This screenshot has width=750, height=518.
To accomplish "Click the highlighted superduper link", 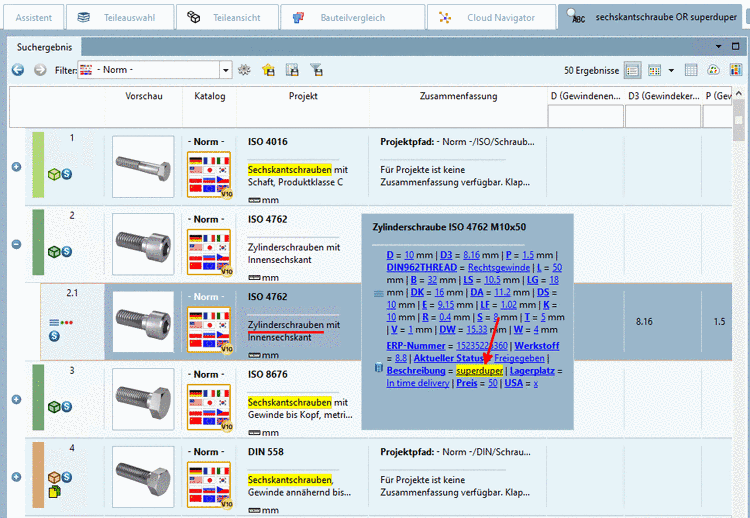I will coord(479,371).
